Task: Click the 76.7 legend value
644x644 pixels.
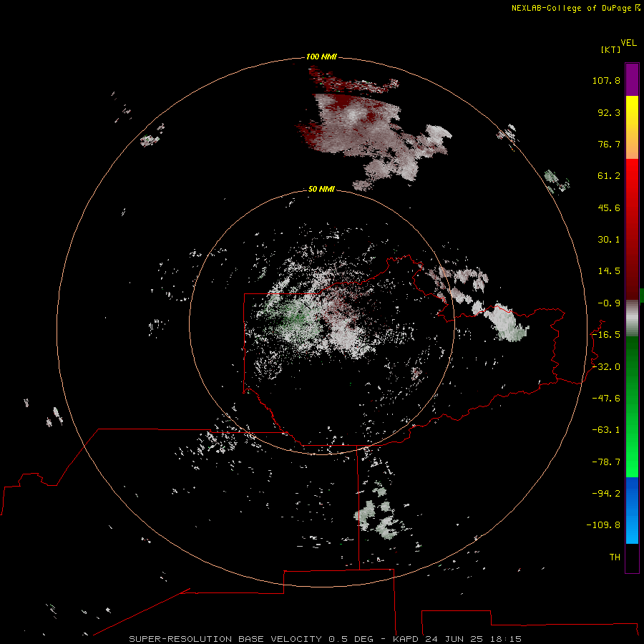Action: (x=609, y=144)
